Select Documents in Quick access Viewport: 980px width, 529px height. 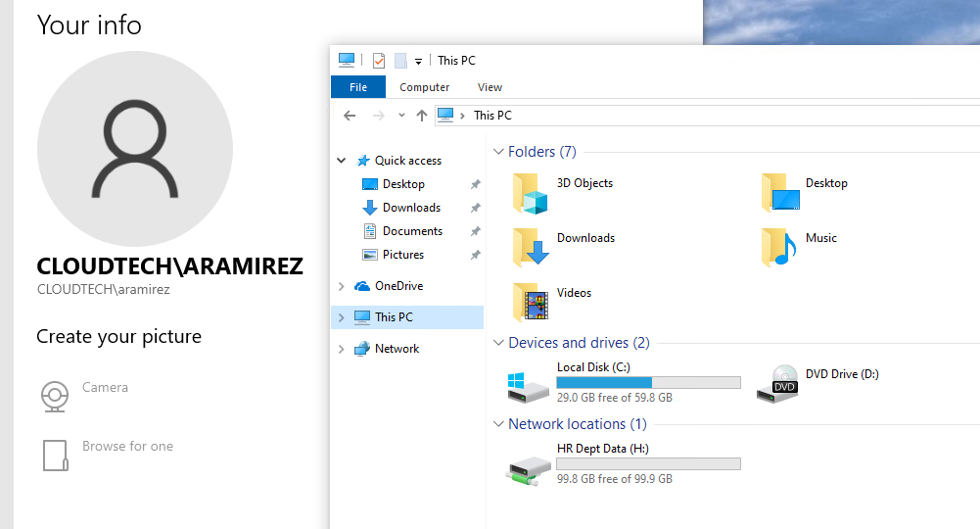(x=412, y=231)
